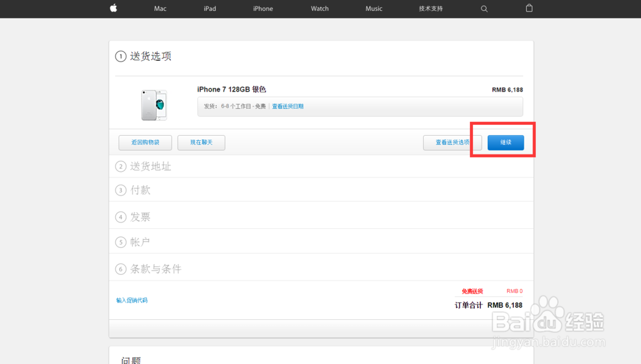Click the 问题 heading at bottom
Screen dimensions: 641x364
coord(131,360)
